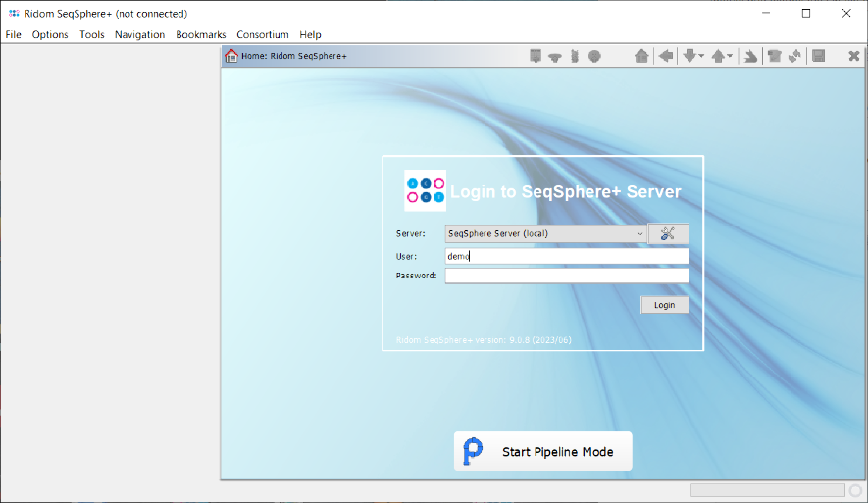Click the blue P pipeline icon

pyautogui.click(x=473, y=452)
